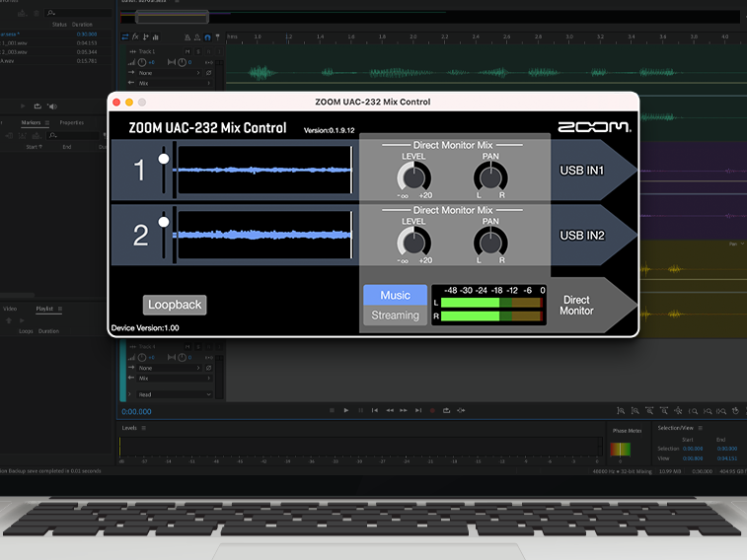747x560 pixels.
Task: Toggle the Sends view icon in Audition
Action: [x=145, y=37]
